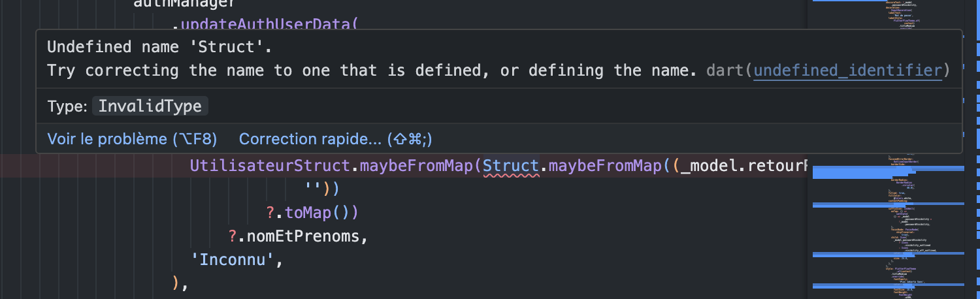Open Correction rapide quick fix action
980x299 pixels.
click(336, 139)
